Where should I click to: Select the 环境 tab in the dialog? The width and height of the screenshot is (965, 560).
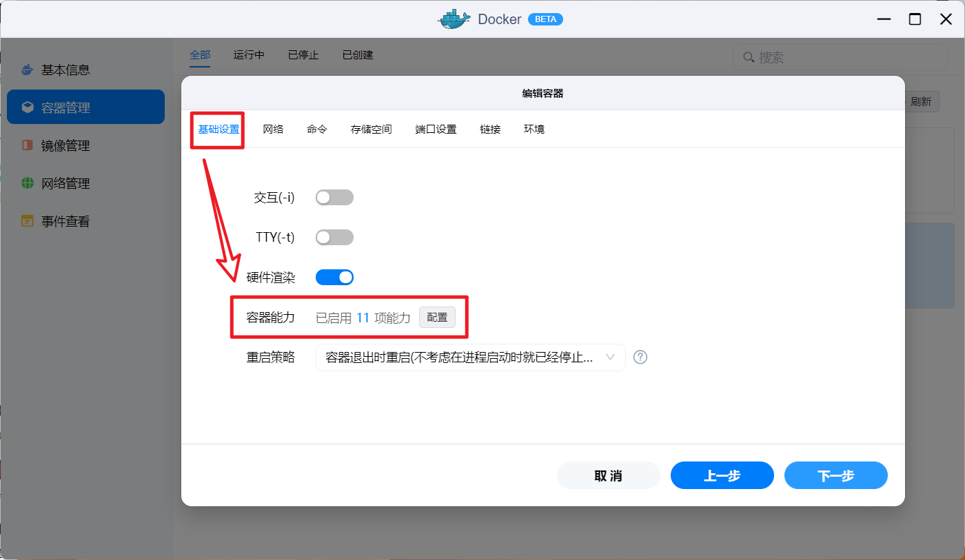[x=534, y=129]
